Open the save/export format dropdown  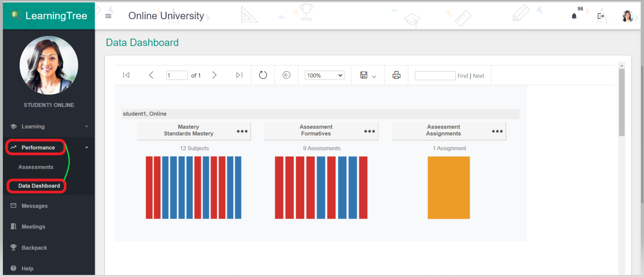368,75
